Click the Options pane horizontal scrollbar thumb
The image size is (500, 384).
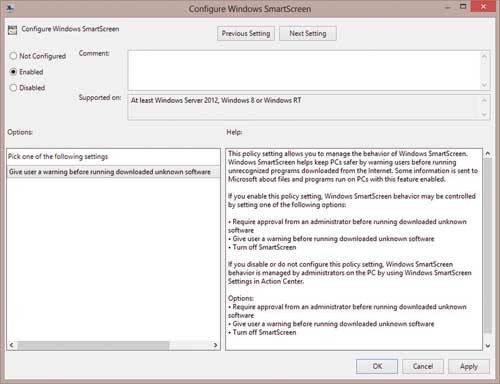pyautogui.click(x=93, y=345)
